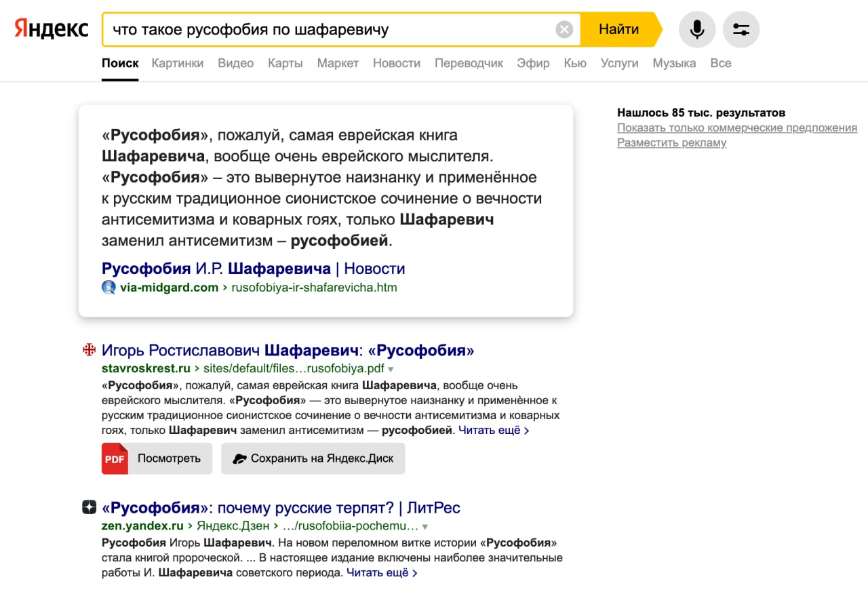Click the sites/default/files…rusofobiya.pdf path
This screenshot has height=594, width=868.
[x=294, y=369]
